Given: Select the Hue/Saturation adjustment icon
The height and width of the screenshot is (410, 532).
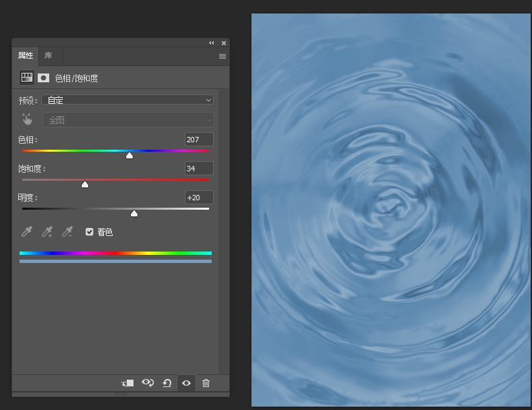Looking at the screenshot, I should [27, 78].
